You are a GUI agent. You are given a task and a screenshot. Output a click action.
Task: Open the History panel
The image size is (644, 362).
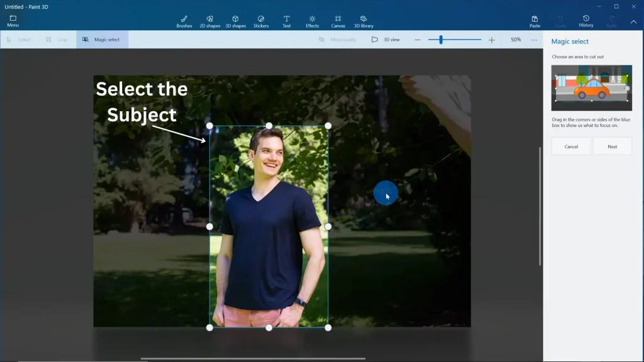coord(586,21)
